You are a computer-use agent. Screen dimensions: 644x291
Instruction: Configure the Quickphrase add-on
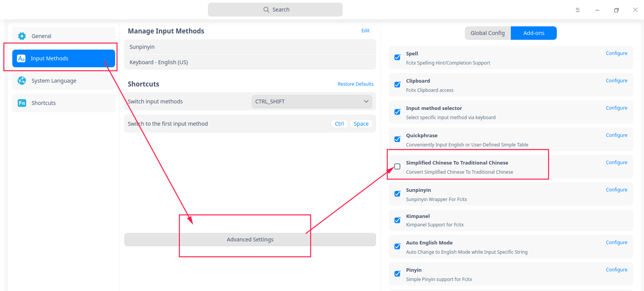(617, 135)
